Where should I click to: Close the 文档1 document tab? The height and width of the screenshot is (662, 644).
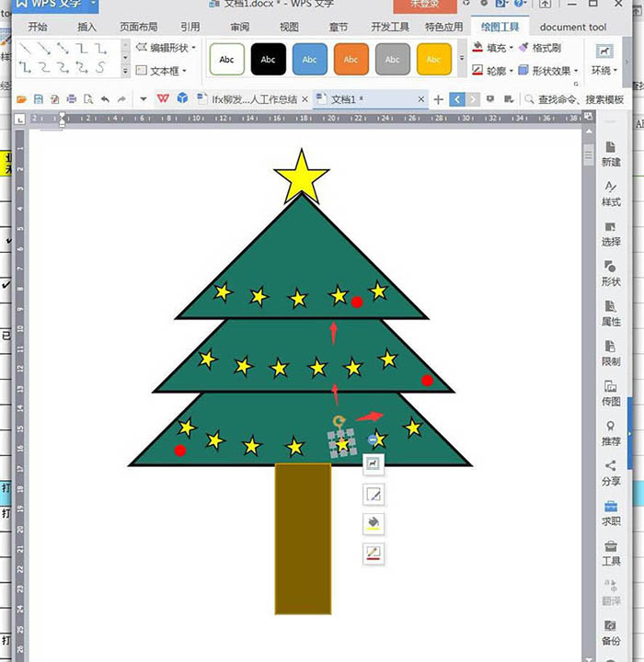pos(420,99)
